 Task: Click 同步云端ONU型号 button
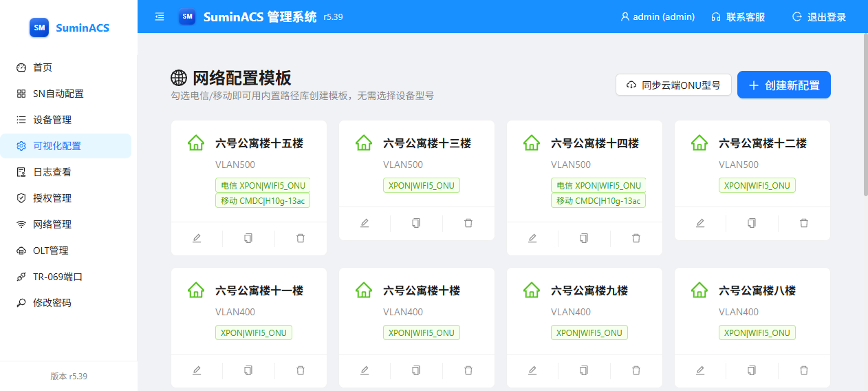[x=673, y=85]
